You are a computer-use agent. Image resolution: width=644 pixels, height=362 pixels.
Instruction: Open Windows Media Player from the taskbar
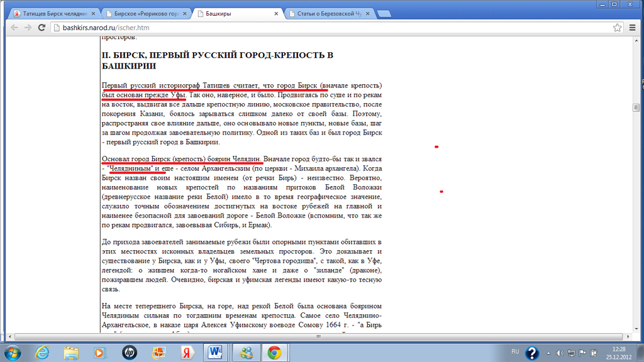99,353
